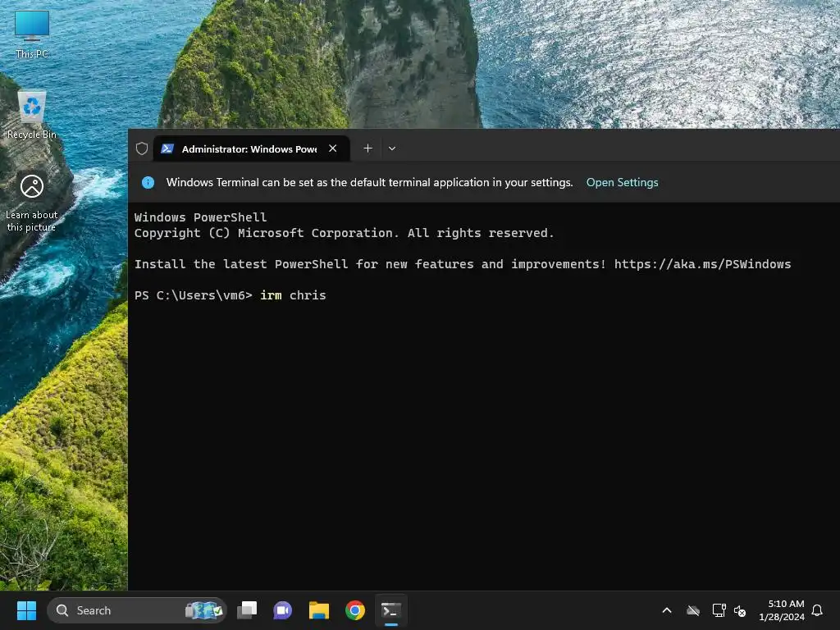This screenshot has height=630, width=840.
Task: Click the Windows Terminal default terminal message
Action: point(369,183)
